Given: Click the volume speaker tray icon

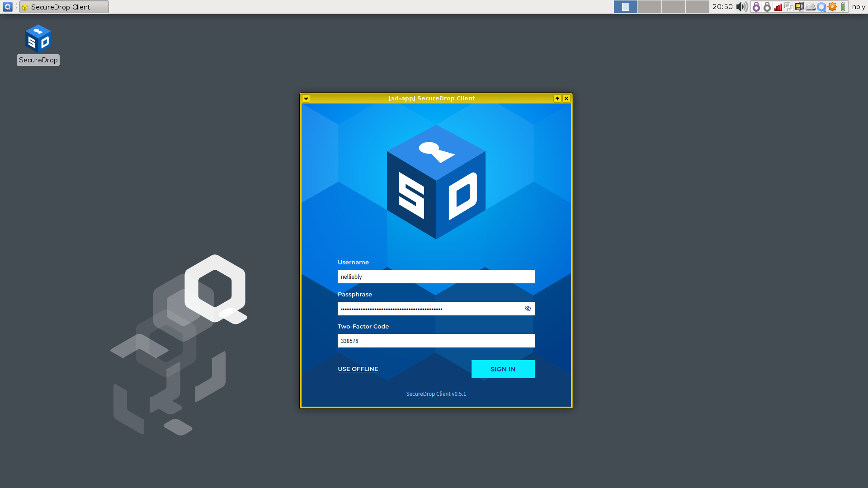Looking at the screenshot, I should pos(741,7).
